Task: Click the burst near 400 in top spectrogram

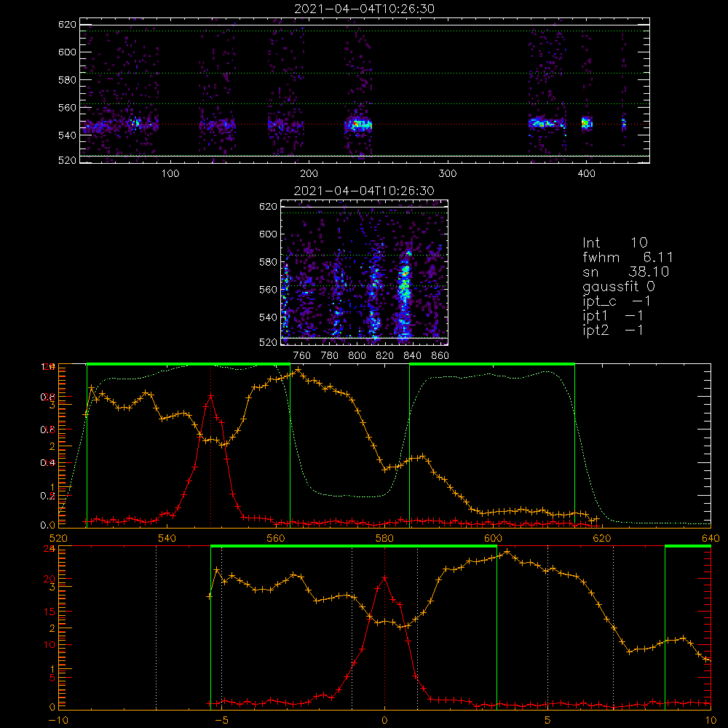Action: 586,124
